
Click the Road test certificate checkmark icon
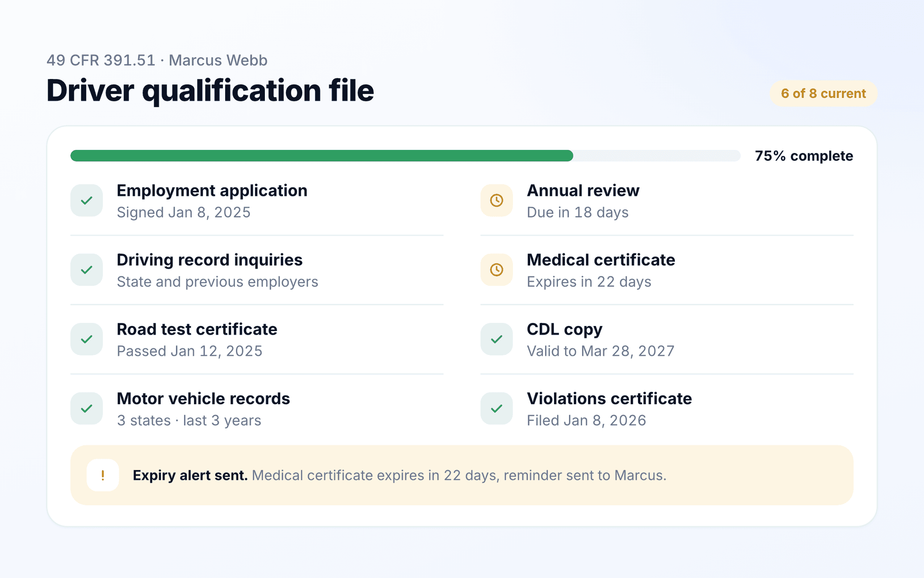[x=87, y=339]
